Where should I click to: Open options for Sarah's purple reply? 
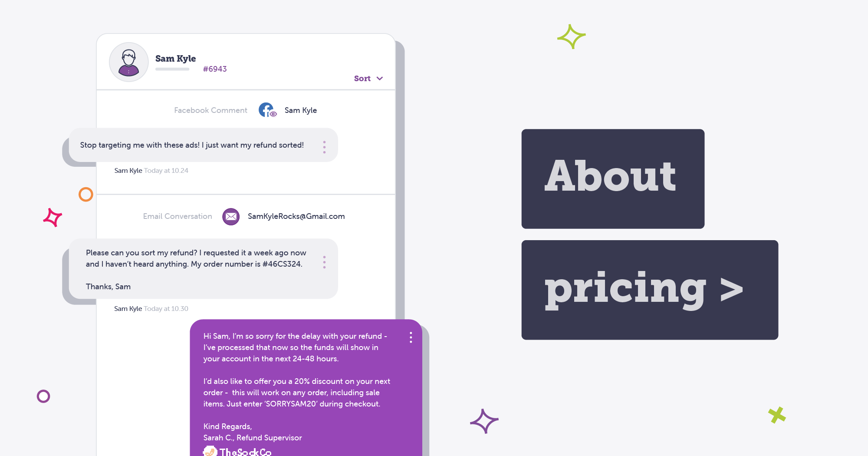(x=411, y=337)
